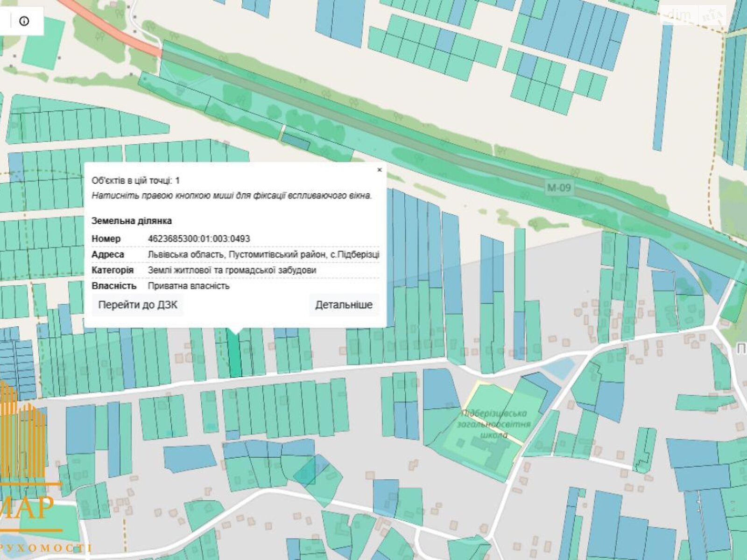
Task: Select cadastral number 4623685300:01:003:0493
Action: 199,239
